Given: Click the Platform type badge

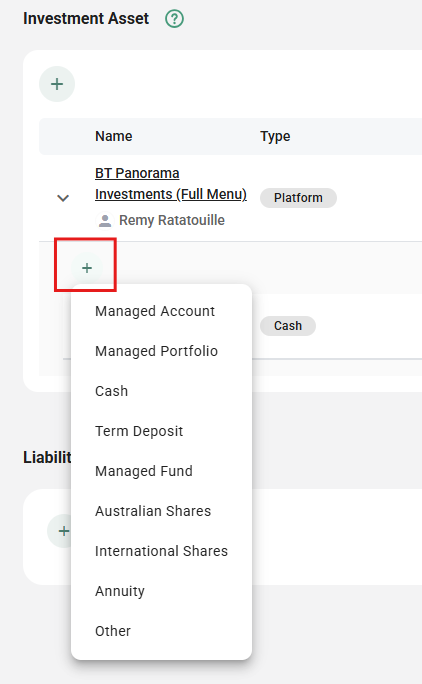Looking at the screenshot, I should tap(298, 198).
